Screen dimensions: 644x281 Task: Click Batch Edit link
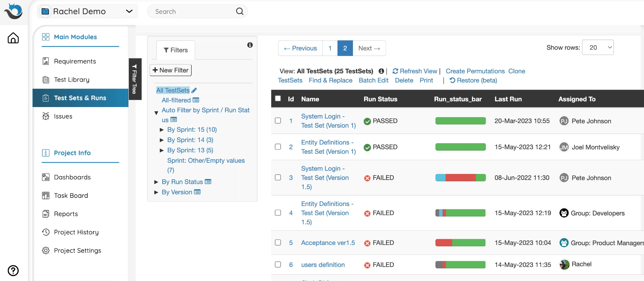374,80
